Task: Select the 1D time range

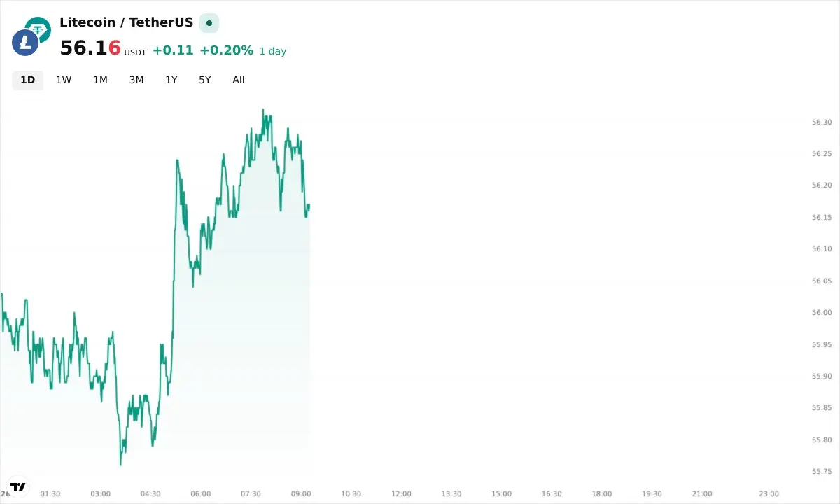Action: [27, 80]
